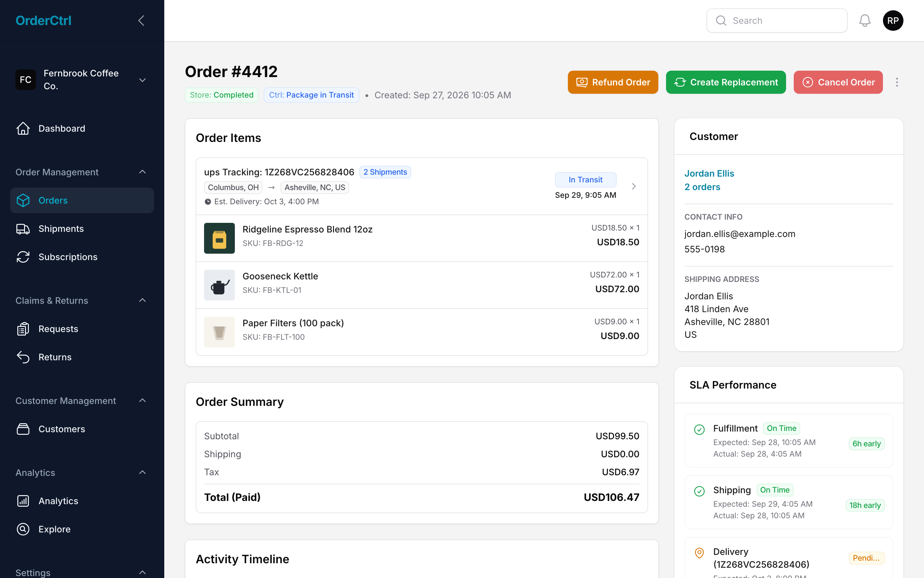Click the FC store logo badge
The image size is (924, 578).
(x=26, y=80)
